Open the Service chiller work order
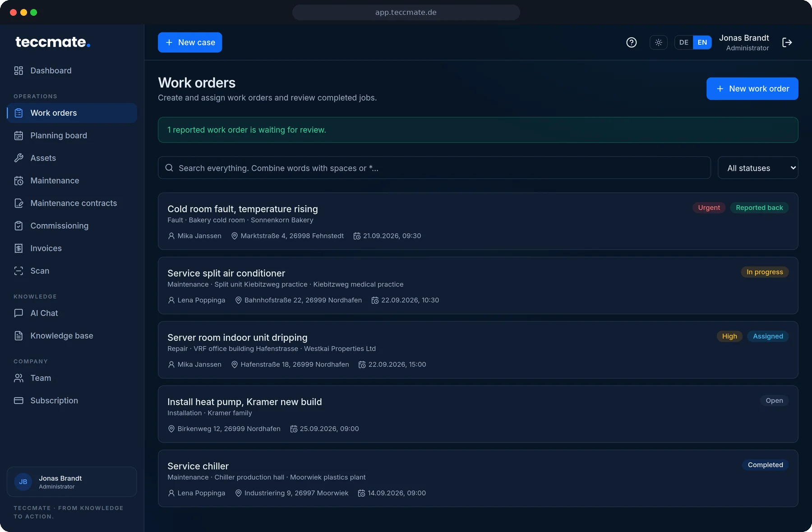The image size is (812, 532). pos(478,478)
